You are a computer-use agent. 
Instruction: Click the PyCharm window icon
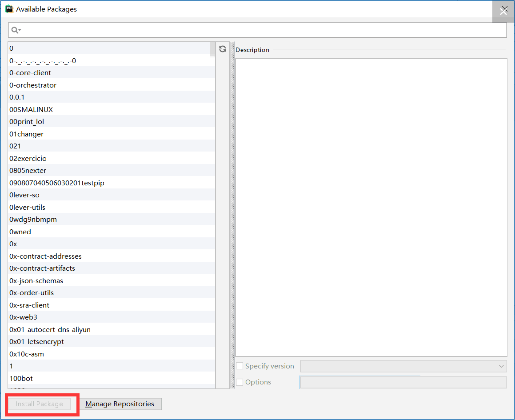[9, 9]
